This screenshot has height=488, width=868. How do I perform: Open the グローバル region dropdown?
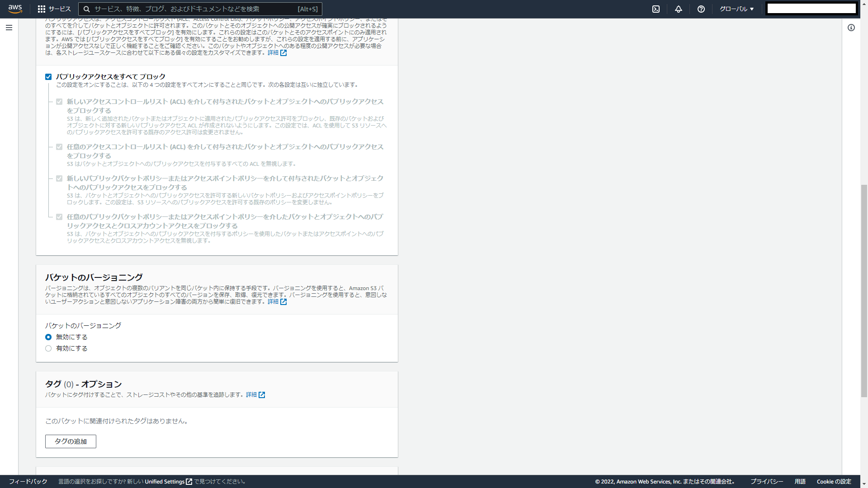click(x=736, y=9)
